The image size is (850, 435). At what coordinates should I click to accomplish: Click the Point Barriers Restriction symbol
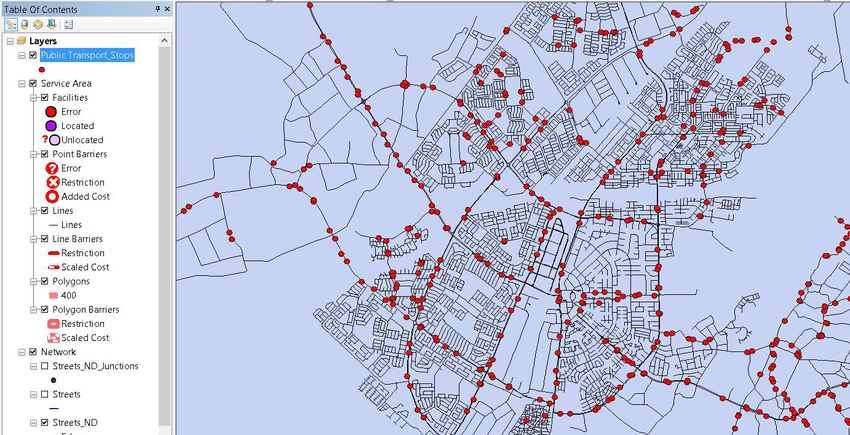pos(51,182)
